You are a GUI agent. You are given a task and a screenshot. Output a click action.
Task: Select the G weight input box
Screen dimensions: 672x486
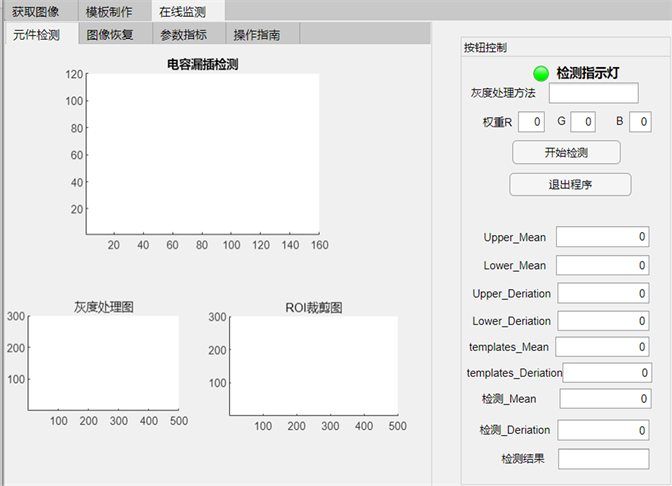coord(583,122)
